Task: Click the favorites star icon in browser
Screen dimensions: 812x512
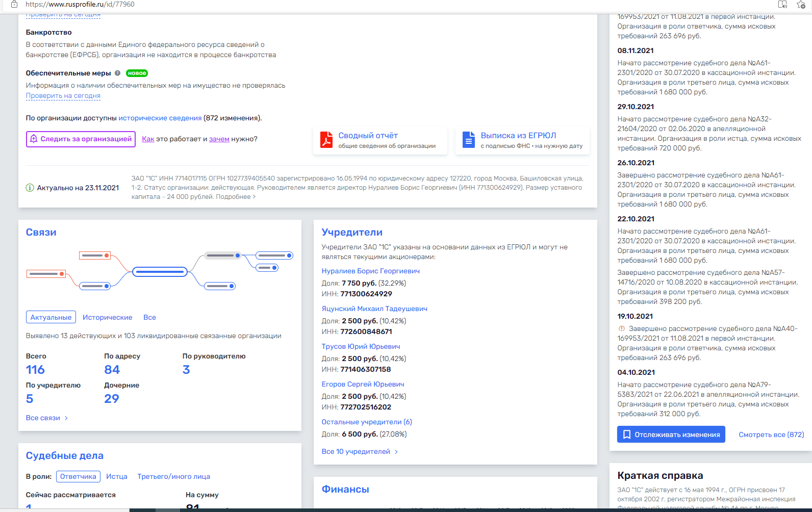Action: (801, 5)
